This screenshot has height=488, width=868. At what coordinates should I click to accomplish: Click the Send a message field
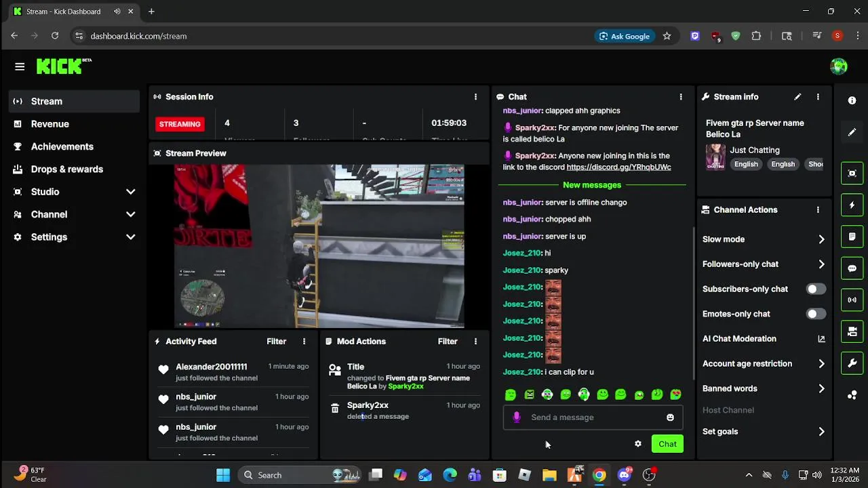(x=593, y=418)
